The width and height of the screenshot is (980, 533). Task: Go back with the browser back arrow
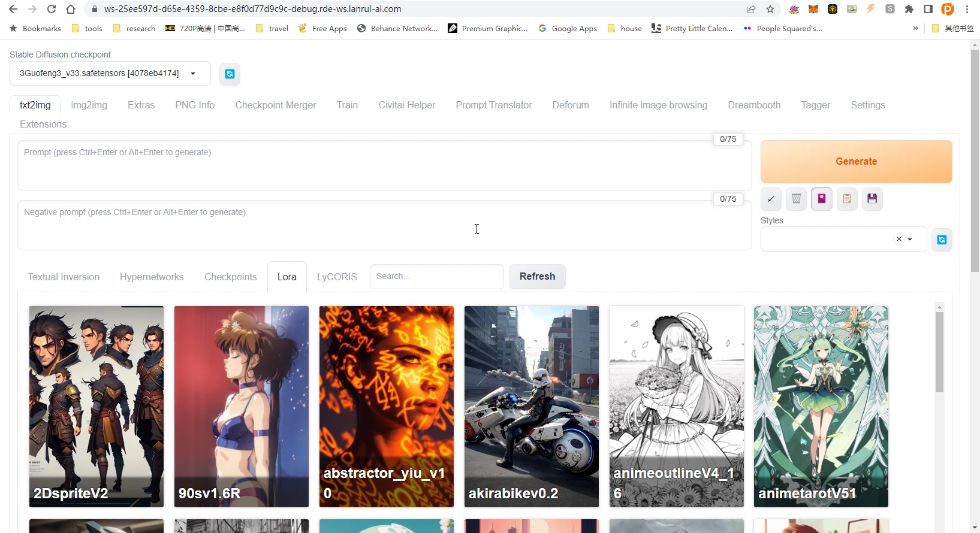coord(13,9)
